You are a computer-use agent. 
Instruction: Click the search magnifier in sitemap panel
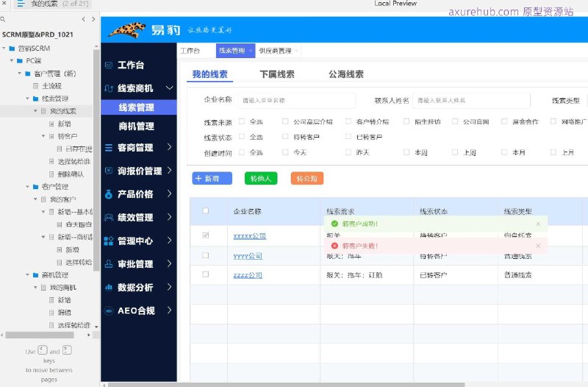tap(3, 19)
